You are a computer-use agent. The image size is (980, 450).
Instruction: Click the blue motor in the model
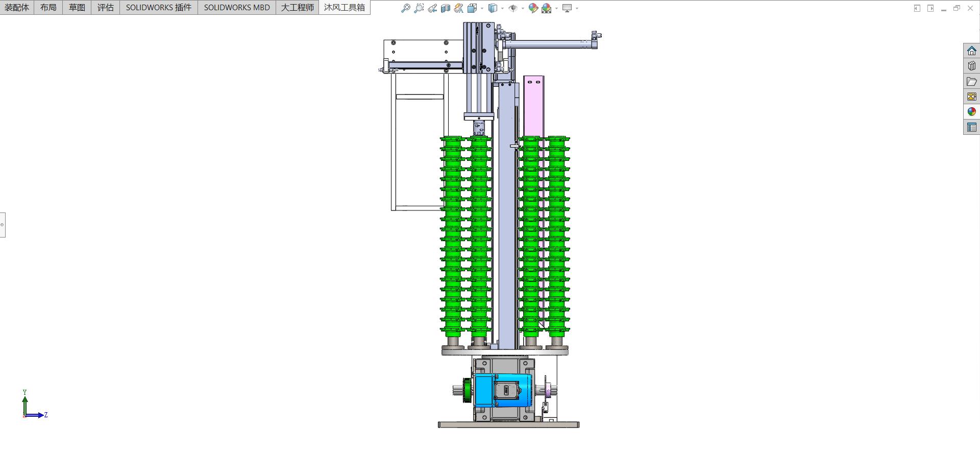[503, 390]
